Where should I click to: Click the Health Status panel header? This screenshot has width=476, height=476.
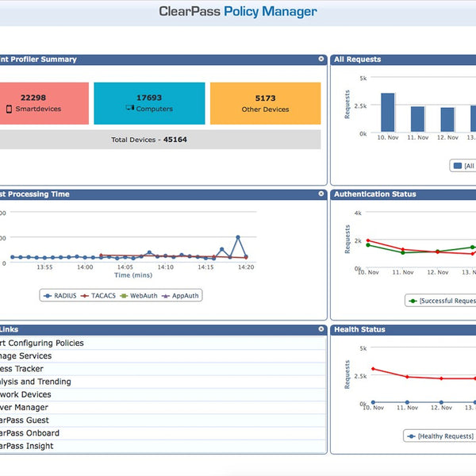point(403,330)
